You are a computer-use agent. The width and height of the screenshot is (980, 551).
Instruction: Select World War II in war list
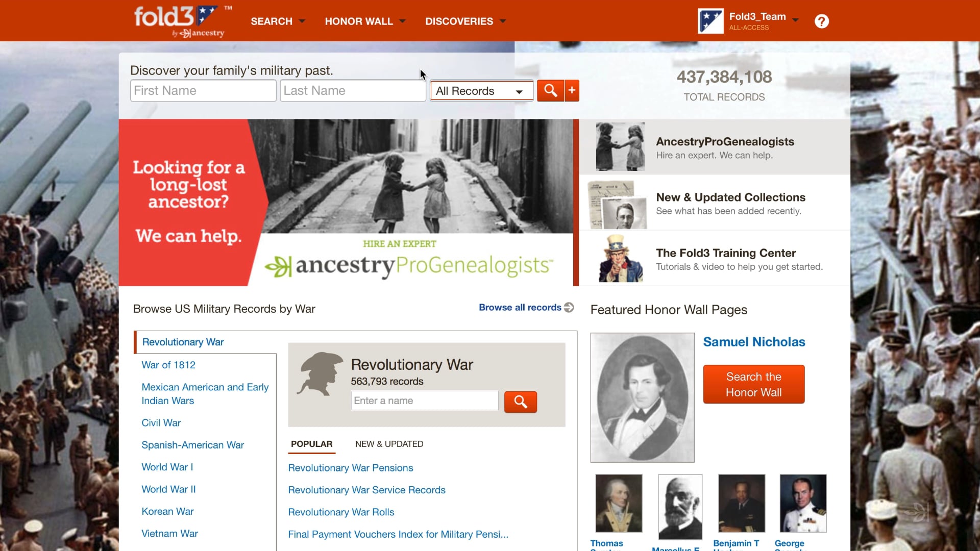(x=168, y=489)
